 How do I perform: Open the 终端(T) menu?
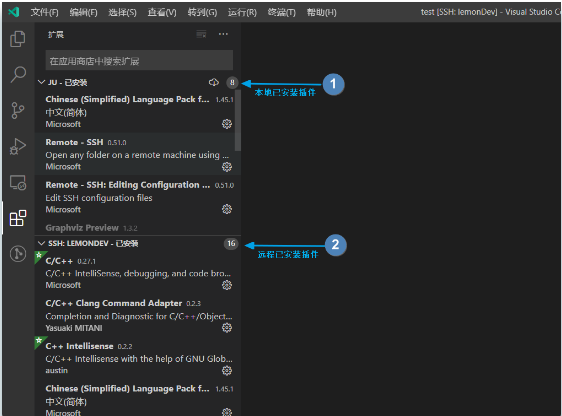tap(282, 13)
